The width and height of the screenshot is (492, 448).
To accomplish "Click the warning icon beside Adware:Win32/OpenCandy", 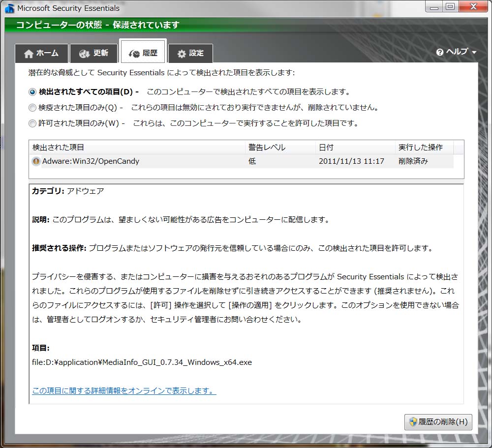I will click(x=36, y=161).
